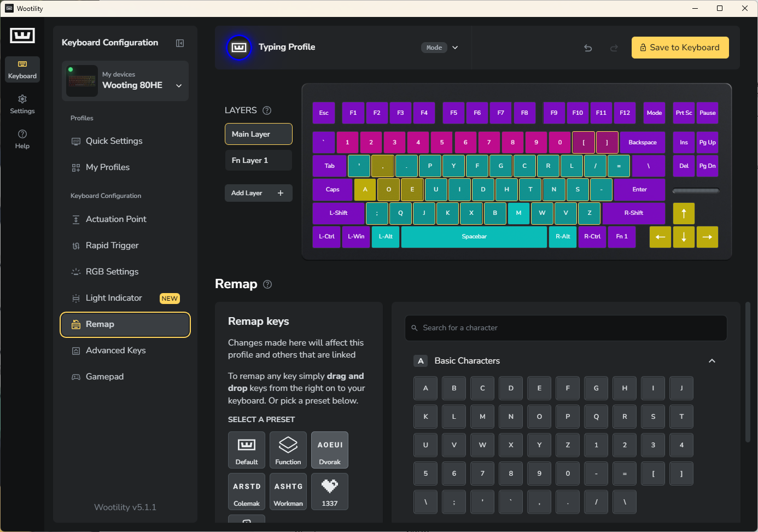
Task: Go to My Profiles
Action: point(125,167)
